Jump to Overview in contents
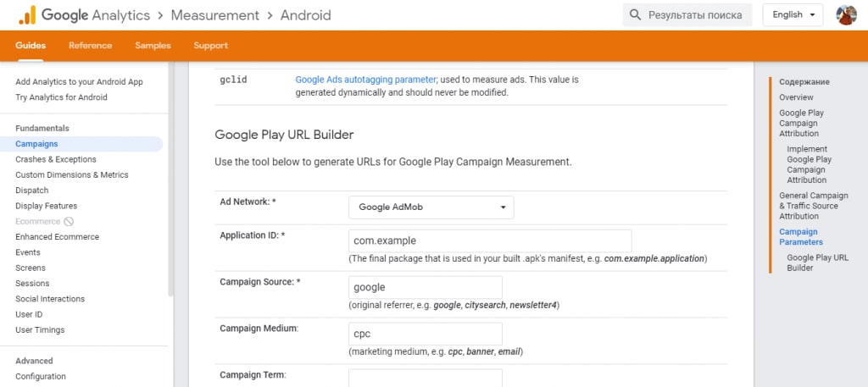 (796, 97)
